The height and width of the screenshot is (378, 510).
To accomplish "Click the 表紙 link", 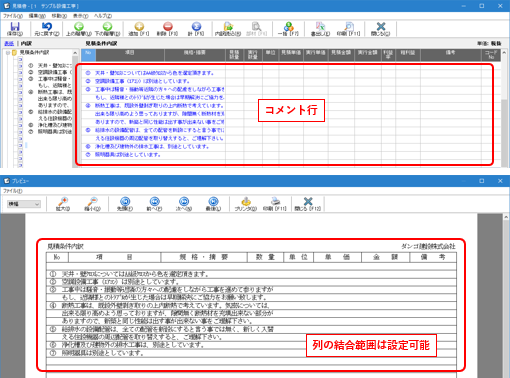I will click(x=9, y=43).
